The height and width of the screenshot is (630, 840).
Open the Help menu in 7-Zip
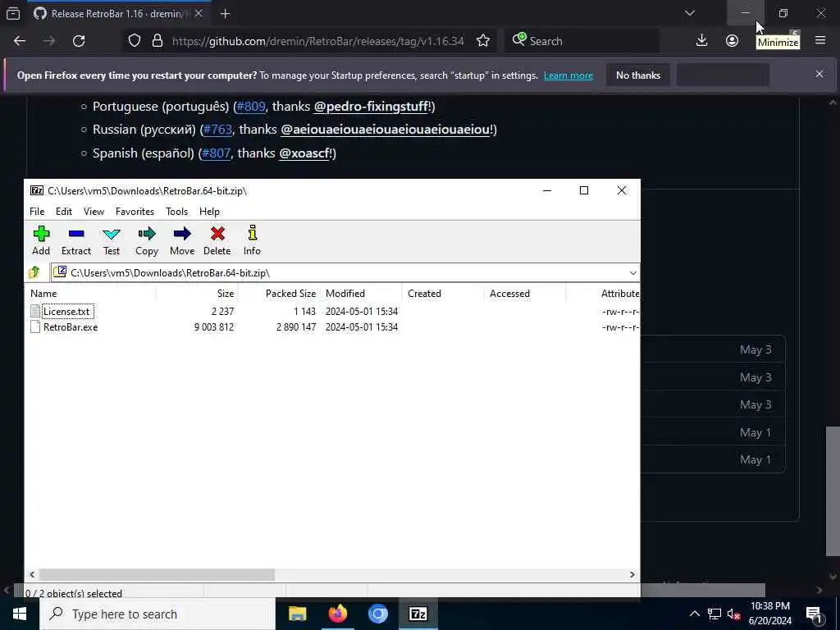click(x=209, y=212)
